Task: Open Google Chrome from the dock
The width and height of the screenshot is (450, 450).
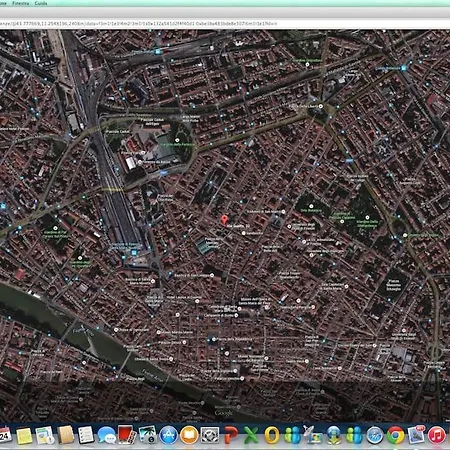Action: tap(395, 435)
